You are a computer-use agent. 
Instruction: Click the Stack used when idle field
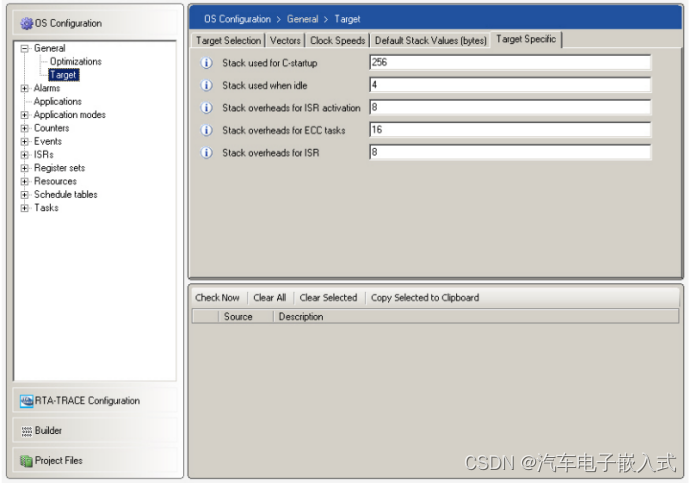tap(510, 85)
